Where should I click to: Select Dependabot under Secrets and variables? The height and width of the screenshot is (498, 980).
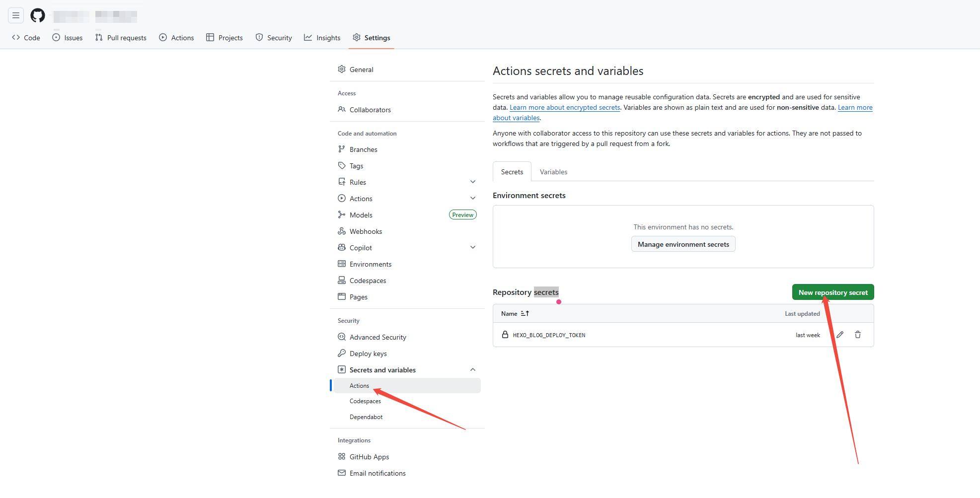(x=366, y=417)
